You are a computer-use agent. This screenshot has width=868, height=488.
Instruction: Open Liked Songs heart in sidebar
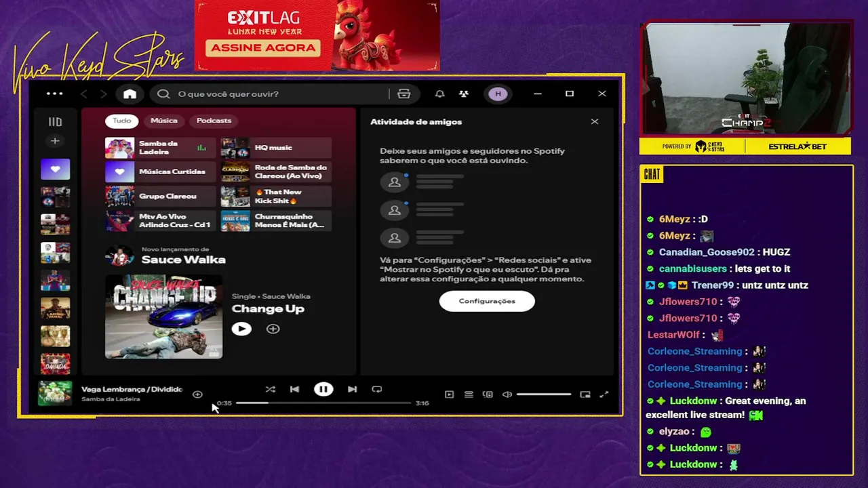coord(55,169)
